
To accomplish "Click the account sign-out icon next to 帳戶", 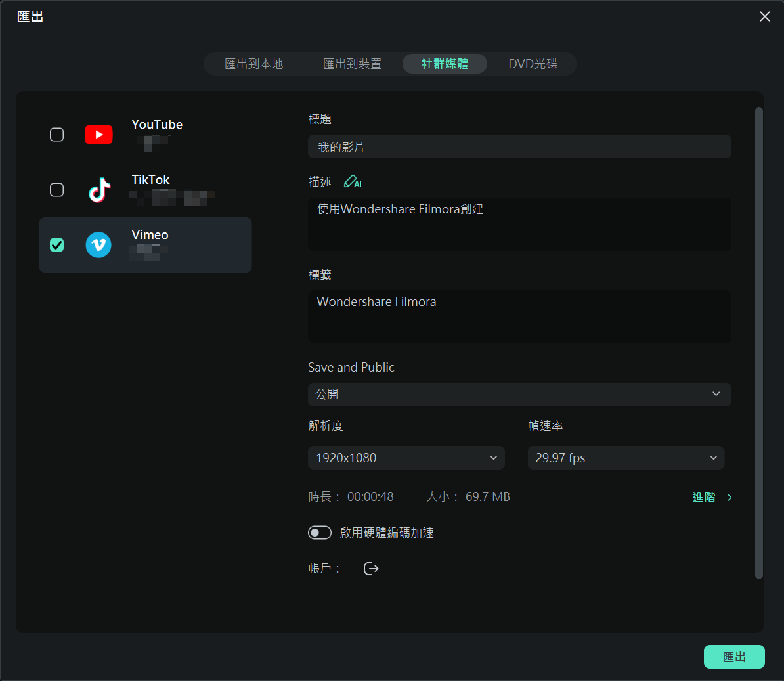I will pos(371,569).
